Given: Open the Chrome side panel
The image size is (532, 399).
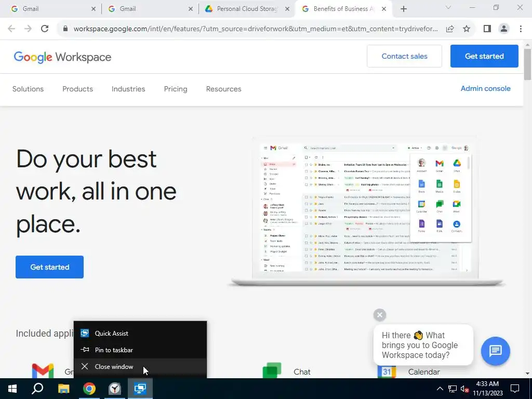Looking at the screenshot, I should coord(487,29).
